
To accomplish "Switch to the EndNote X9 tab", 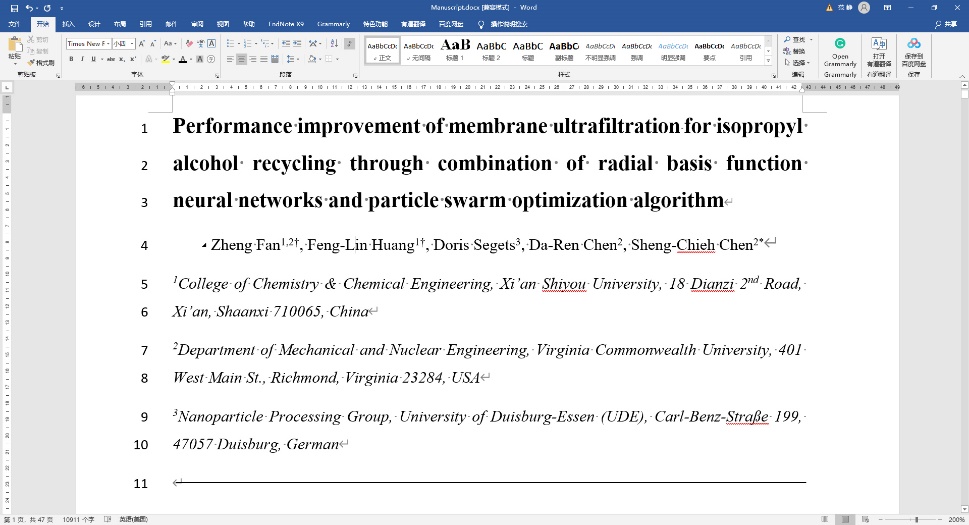I will tap(287, 23).
